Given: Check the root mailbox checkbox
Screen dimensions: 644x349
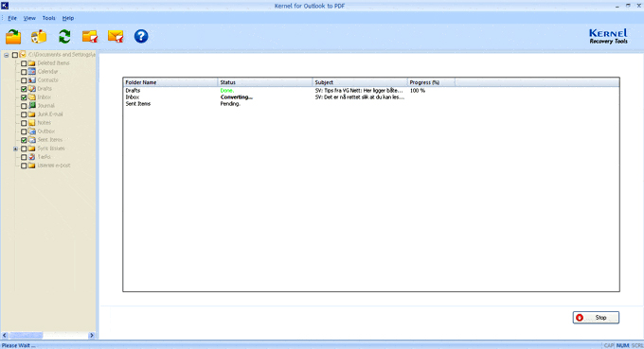Looking at the screenshot, I should 15,55.
